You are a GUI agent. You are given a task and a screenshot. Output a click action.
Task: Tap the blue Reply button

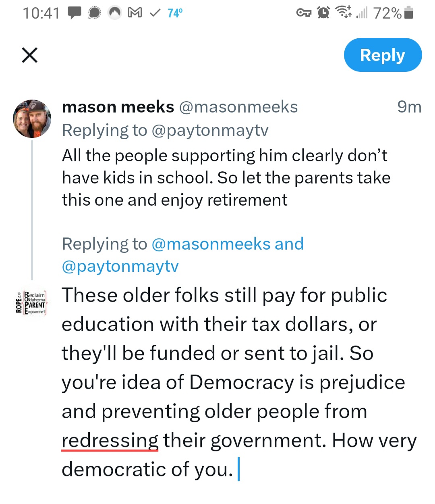tap(383, 55)
